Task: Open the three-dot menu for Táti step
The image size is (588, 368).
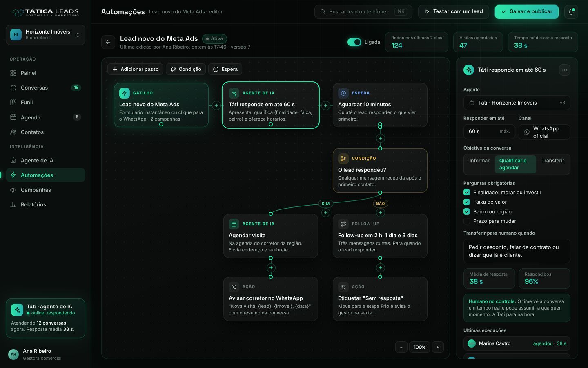Action: click(x=564, y=70)
